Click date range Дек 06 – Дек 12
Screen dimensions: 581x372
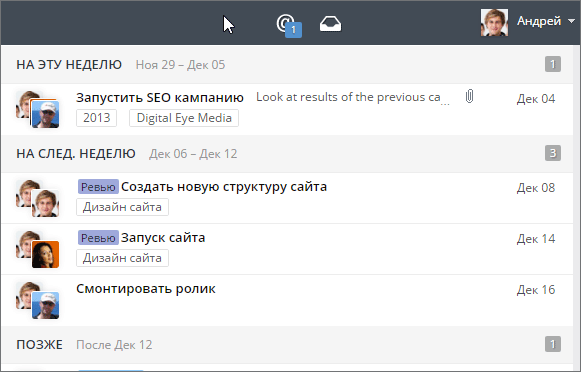point(193,154)
